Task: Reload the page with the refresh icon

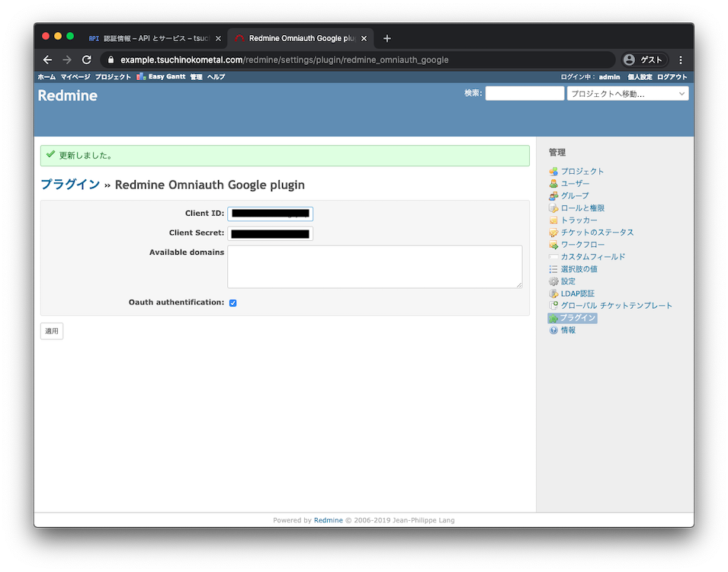Action: click(87, 60)
